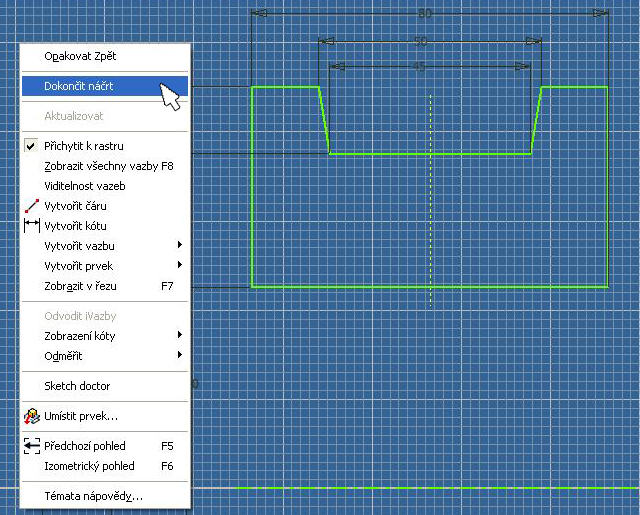Select Izometrický pohled F6
Image resolution: width=640 pixels, height=515 pixels.
105,466
